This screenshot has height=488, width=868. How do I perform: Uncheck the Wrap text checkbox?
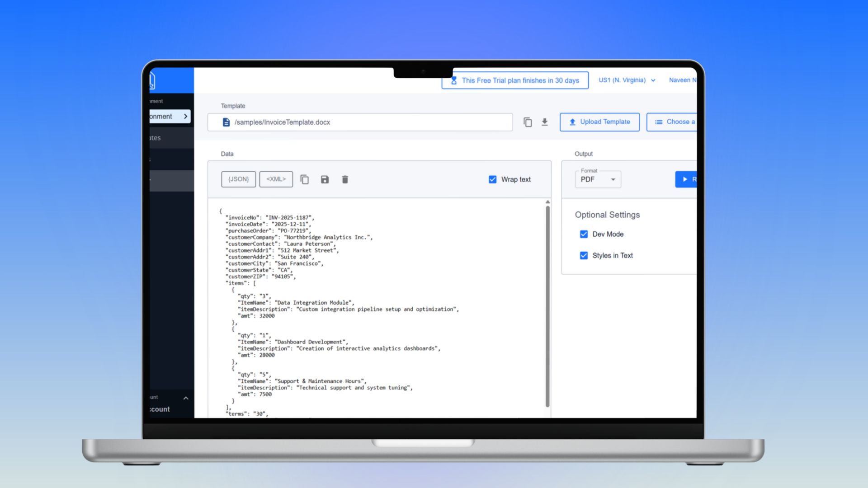click(x=492, y=179)
